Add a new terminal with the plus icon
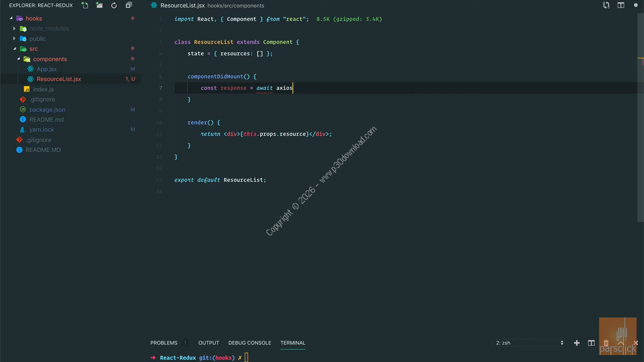 (577, 343)
